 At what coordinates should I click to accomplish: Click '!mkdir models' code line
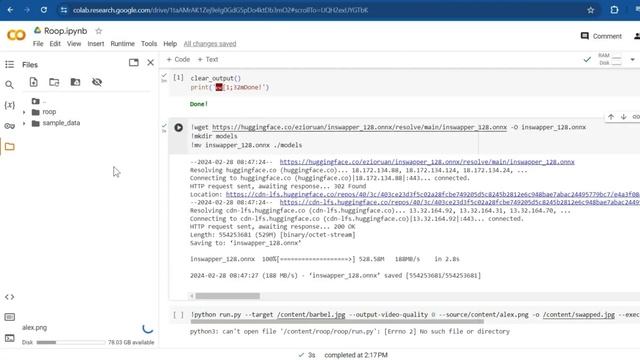coord(214,136)
